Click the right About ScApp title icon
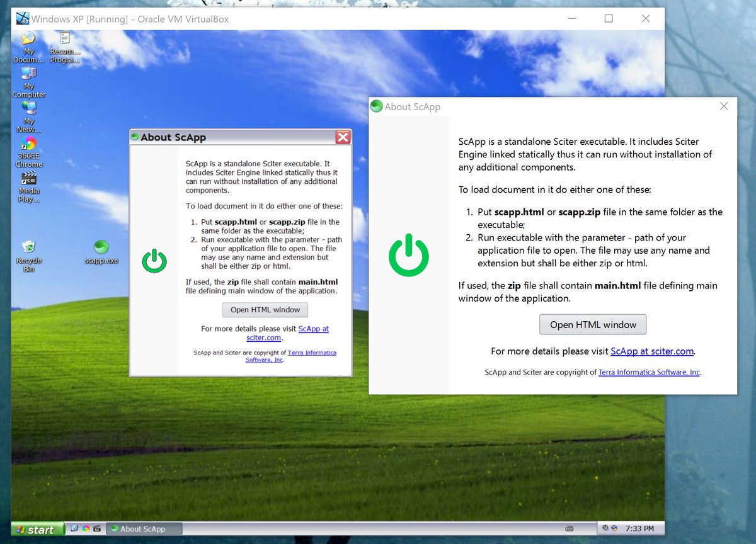 click(376, 106)
